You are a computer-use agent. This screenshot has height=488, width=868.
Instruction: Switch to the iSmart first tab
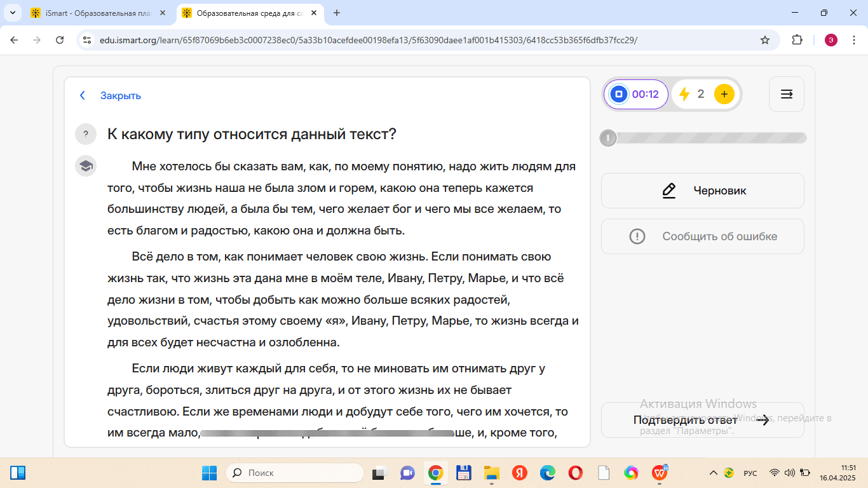tap(95, 13)
